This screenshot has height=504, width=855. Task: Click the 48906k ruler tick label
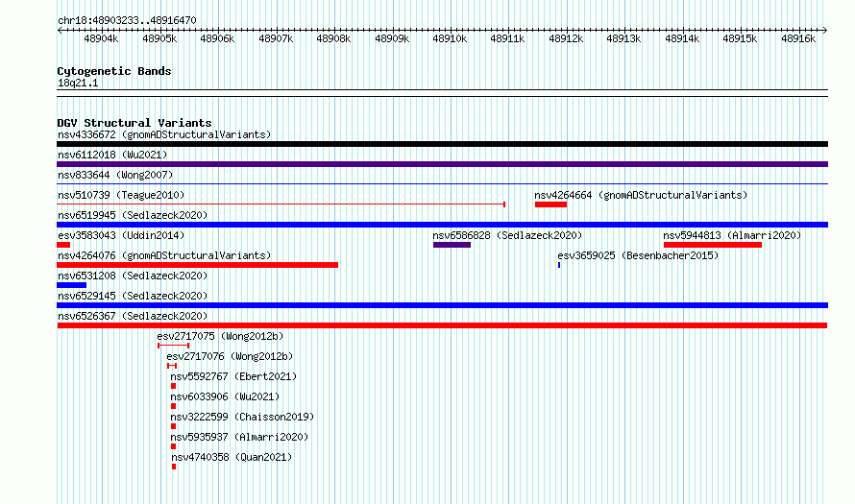[217, 38]
